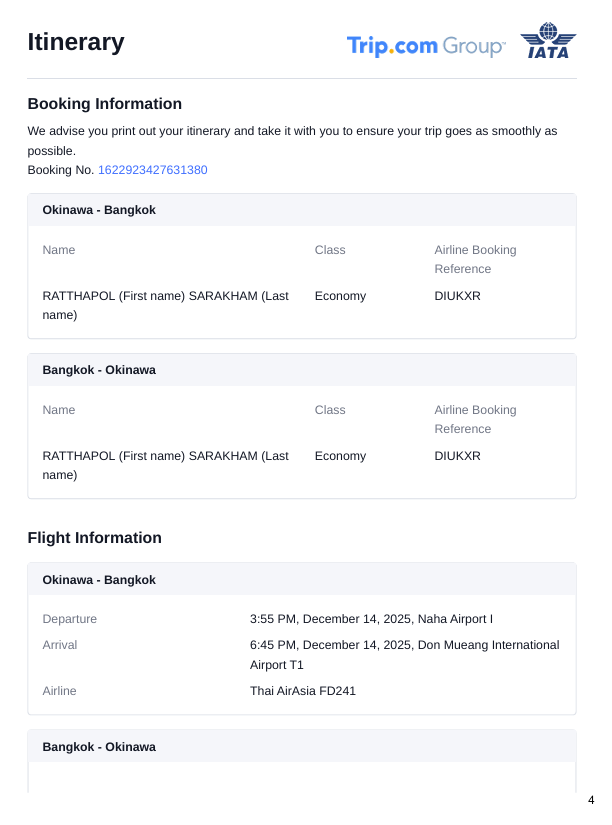The width and height of the screenshot is (612, 825).
Task: Click Okinawa - Bangkok header under Flight Information
Action: [x=99, y=580]
